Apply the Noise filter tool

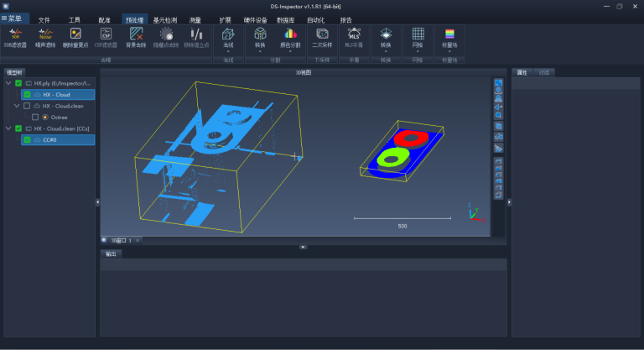[x=45, y=38]
